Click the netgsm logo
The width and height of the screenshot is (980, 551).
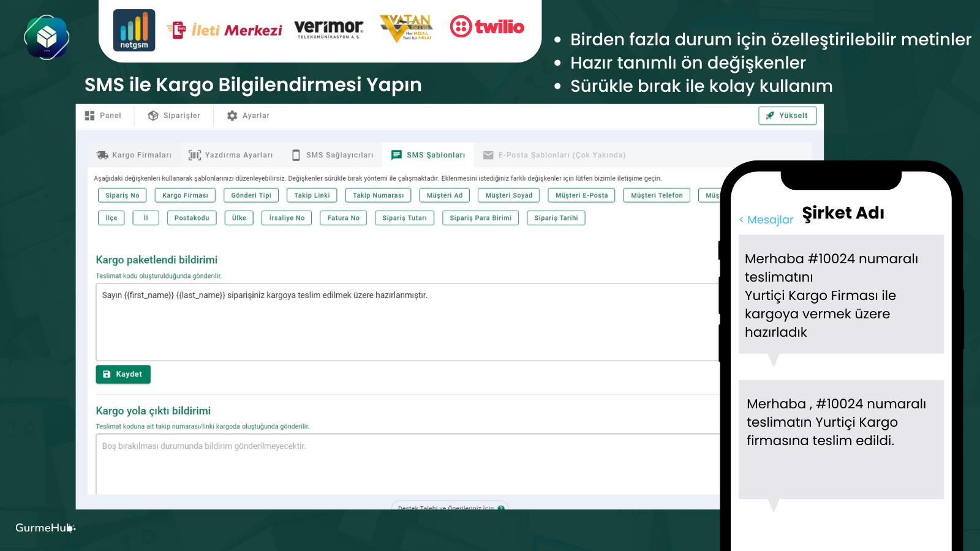pos(134,30)
